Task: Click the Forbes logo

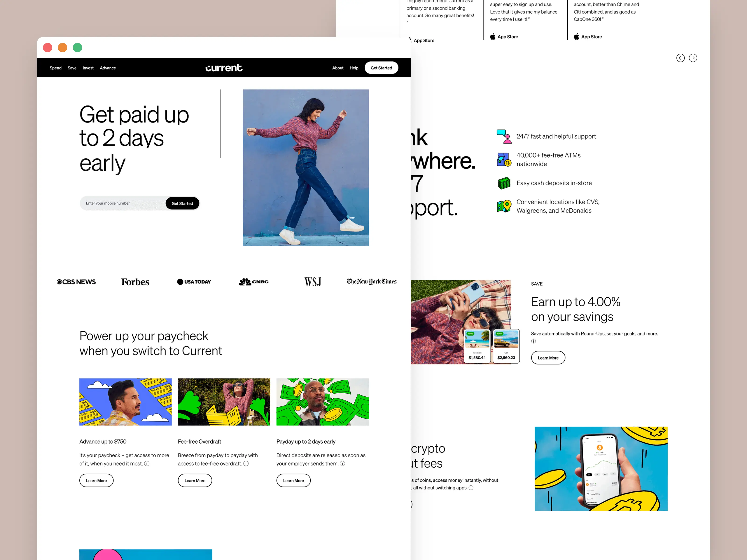Action: pos(135,282)
